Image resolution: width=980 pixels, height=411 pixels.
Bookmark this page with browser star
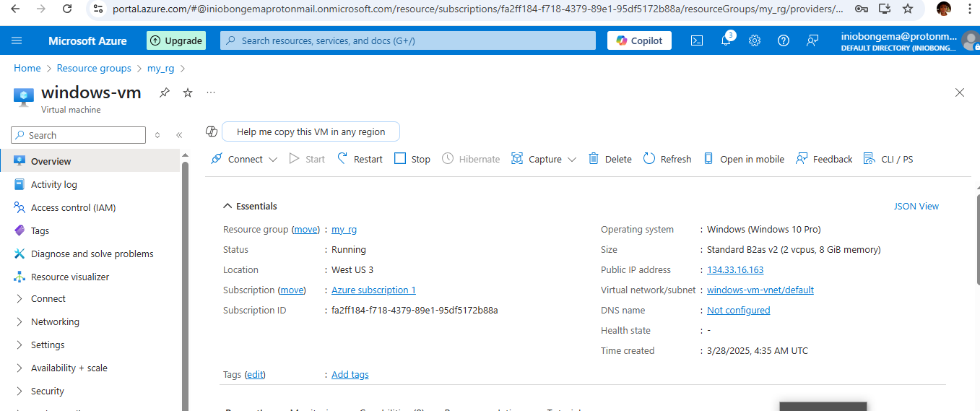coord(909,9)
